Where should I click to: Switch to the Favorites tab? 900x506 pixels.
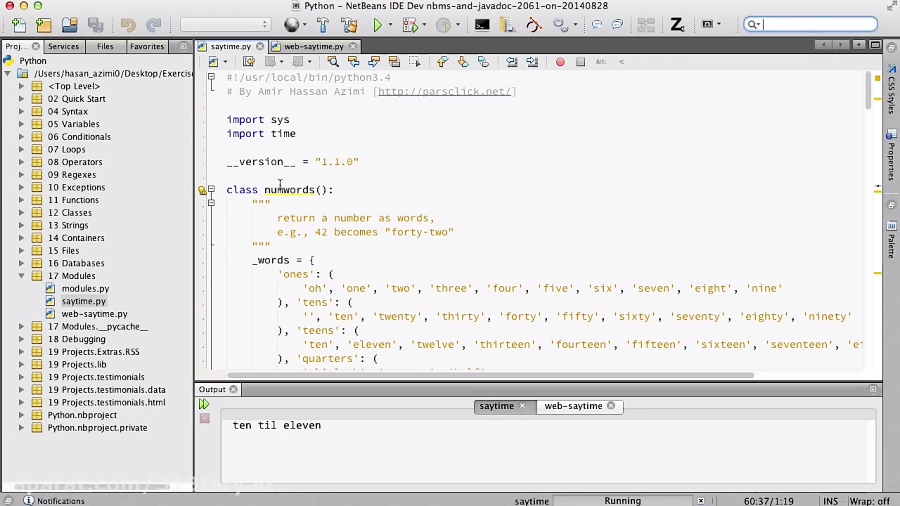click(147, 46)
